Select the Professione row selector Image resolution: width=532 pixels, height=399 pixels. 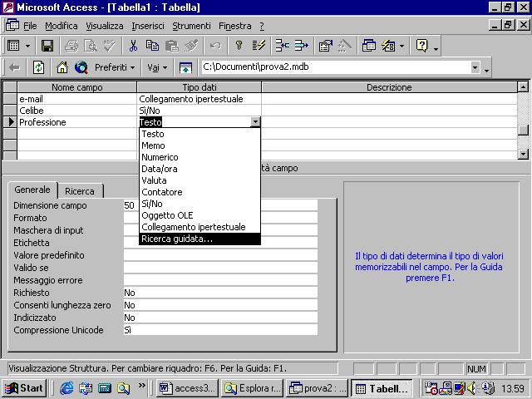[10, 122]
